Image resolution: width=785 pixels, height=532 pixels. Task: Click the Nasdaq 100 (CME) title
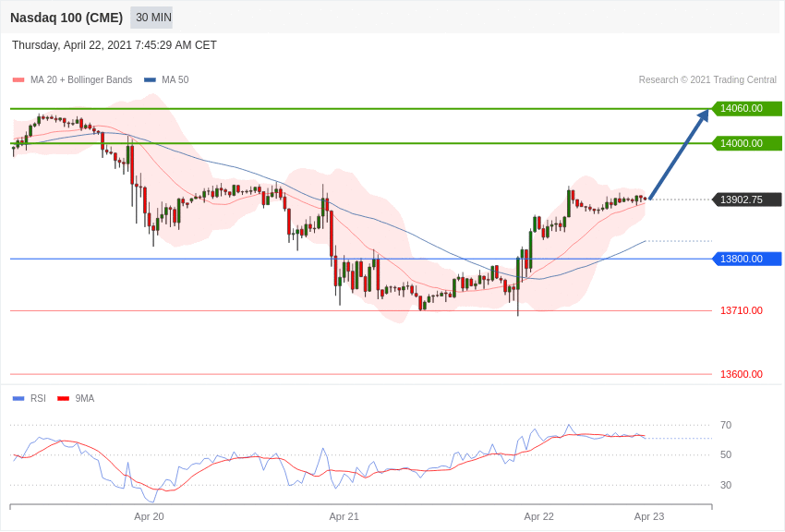[66, 18]
